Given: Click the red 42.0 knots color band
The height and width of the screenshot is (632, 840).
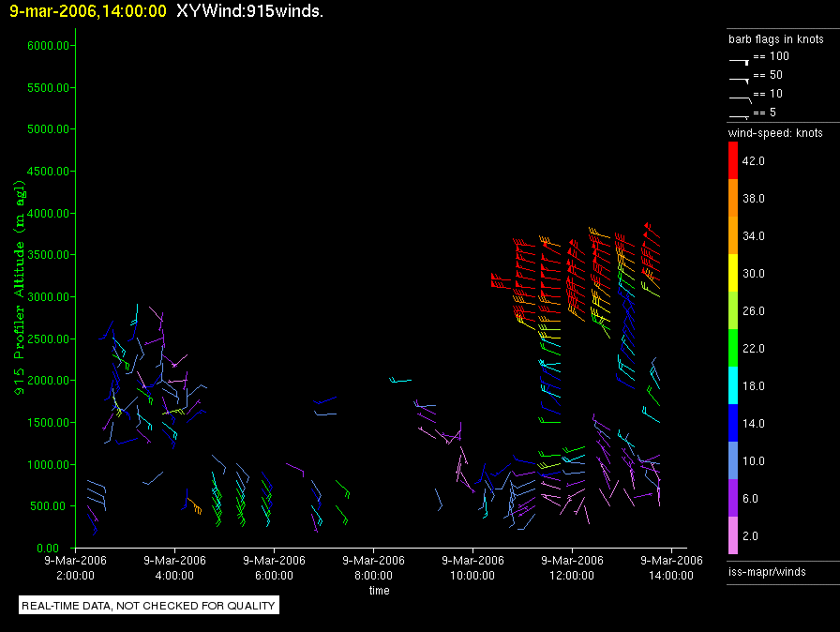Looking at the screenshot, I should 733,160.
